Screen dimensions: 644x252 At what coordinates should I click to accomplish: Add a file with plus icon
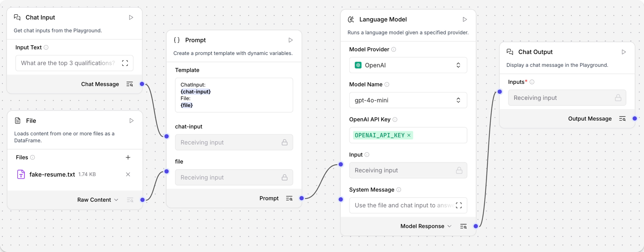tap(128, 157)
